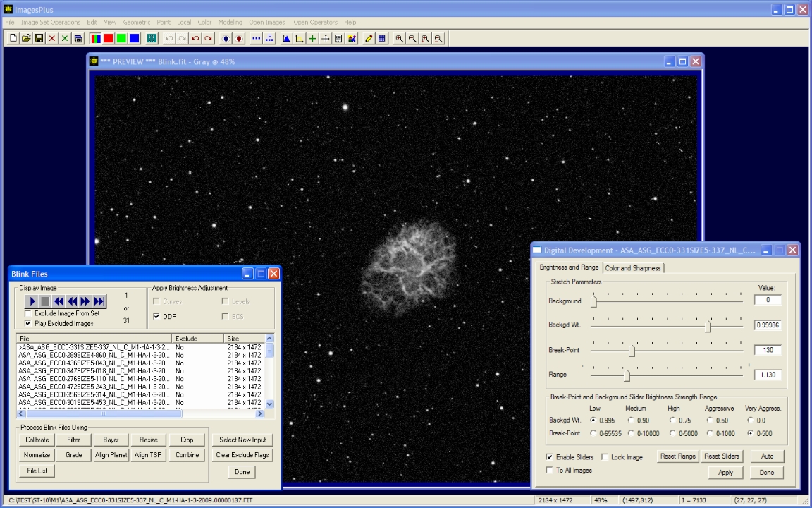The width and height of the screenshot is (812, 508).
Task: Click the Align TSR button
Action: tap(149, 455)
